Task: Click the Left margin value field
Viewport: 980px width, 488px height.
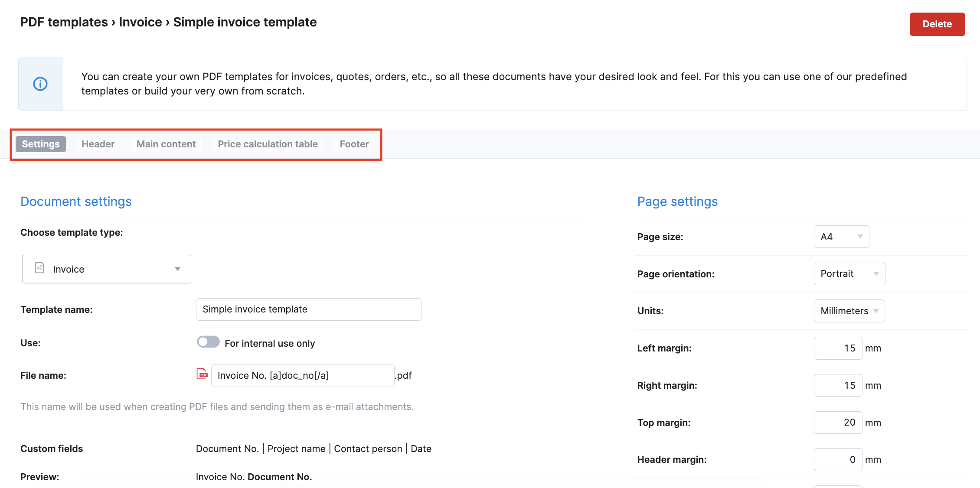Action: tap(837, 348)
